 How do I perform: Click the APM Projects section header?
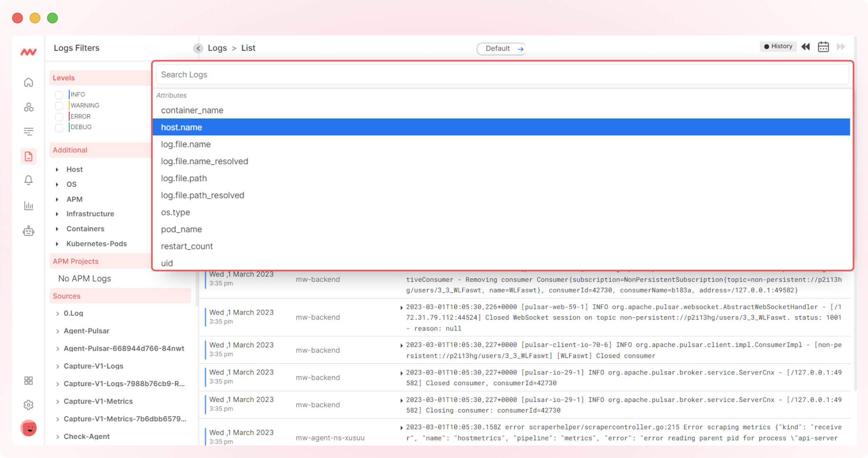100,261
